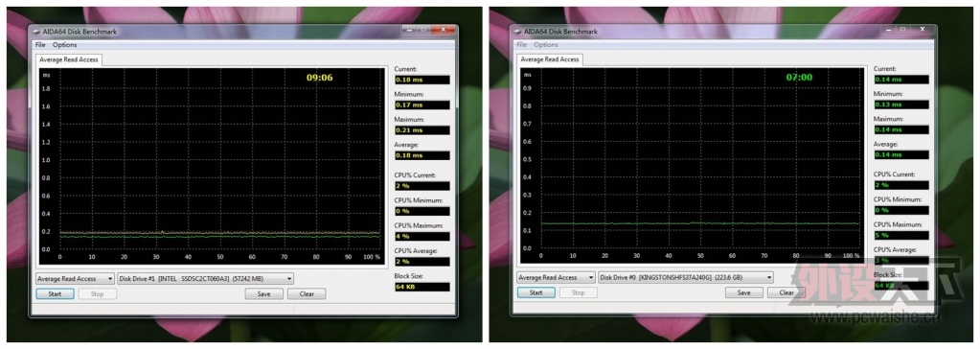The image size is (980, 349).
Task: Open File menu in Kingston drive window
Action: (x=521, y=45)
